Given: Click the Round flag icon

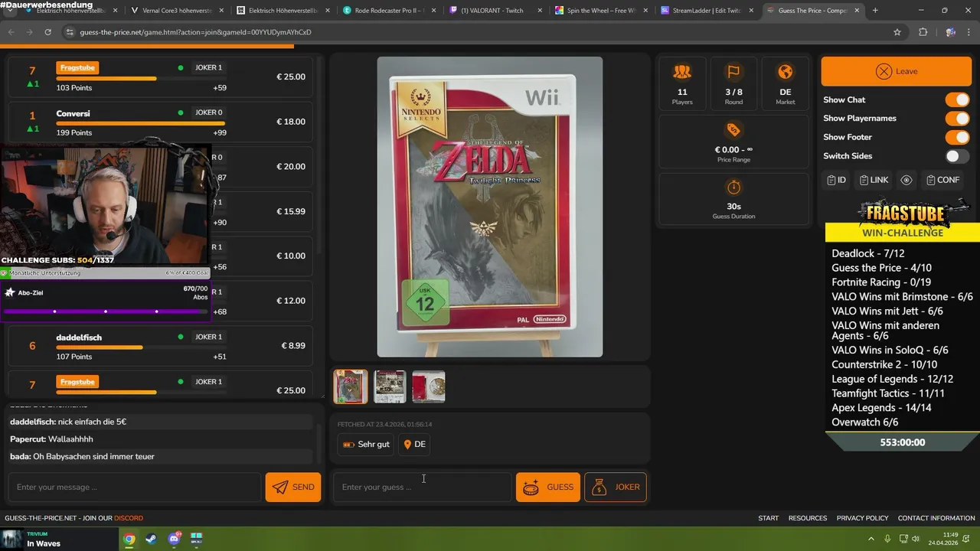Looking at the screenshot, I should tap(733, 72).
